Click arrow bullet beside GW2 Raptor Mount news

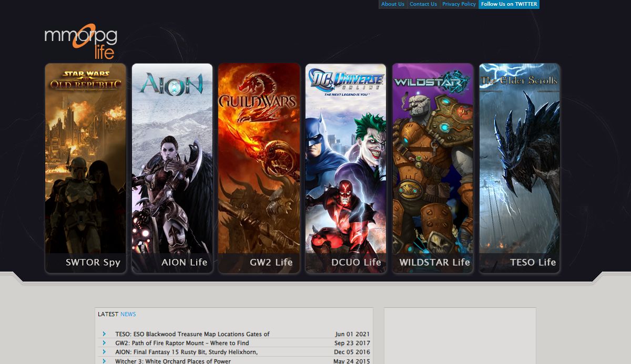click(x=104, y=343)
